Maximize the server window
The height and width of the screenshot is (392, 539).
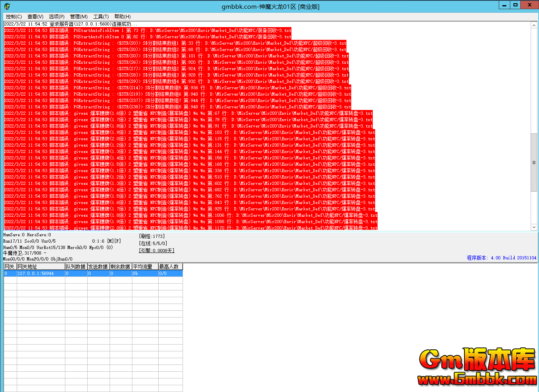click(x=515, y=5)
